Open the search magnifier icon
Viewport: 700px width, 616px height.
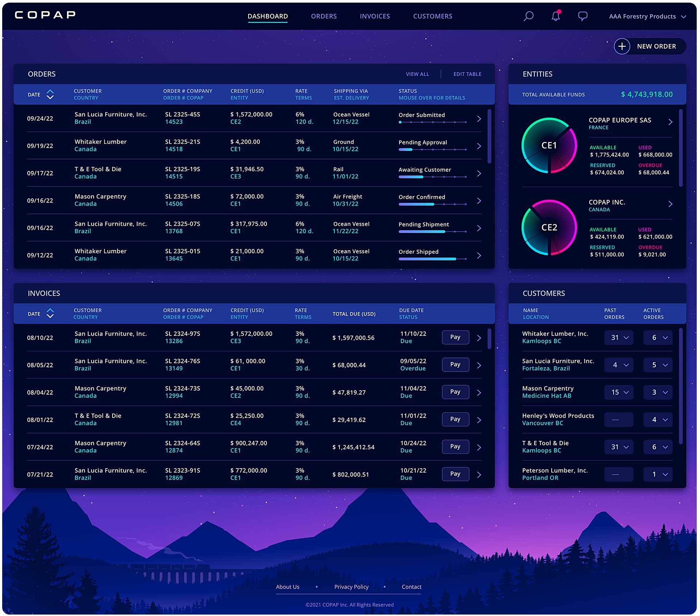pyautogui.click(x=528, y=16)
